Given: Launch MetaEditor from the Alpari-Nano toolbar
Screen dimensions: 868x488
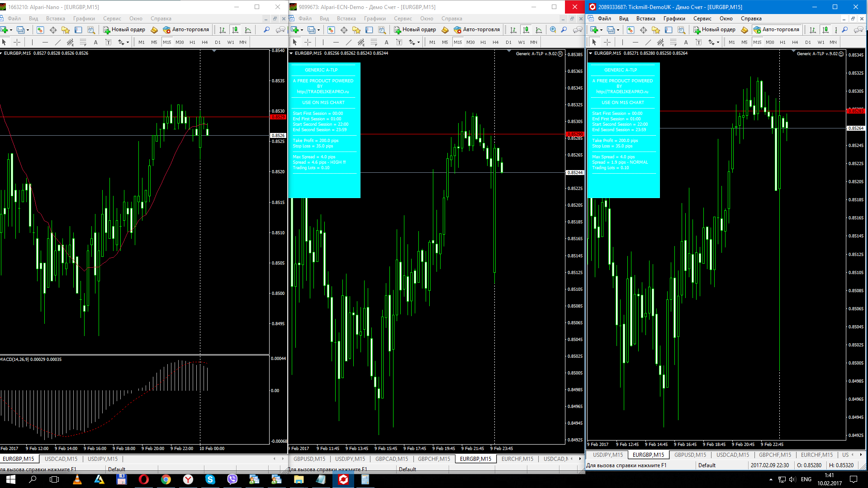Looking at the screenshot, I should coord(154,30).
